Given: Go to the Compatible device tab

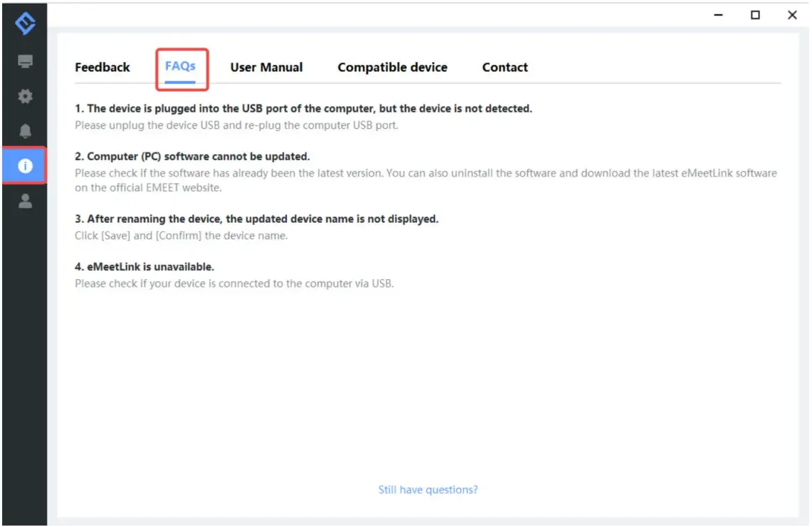Looking at the screenshot, I should (392, 68).
